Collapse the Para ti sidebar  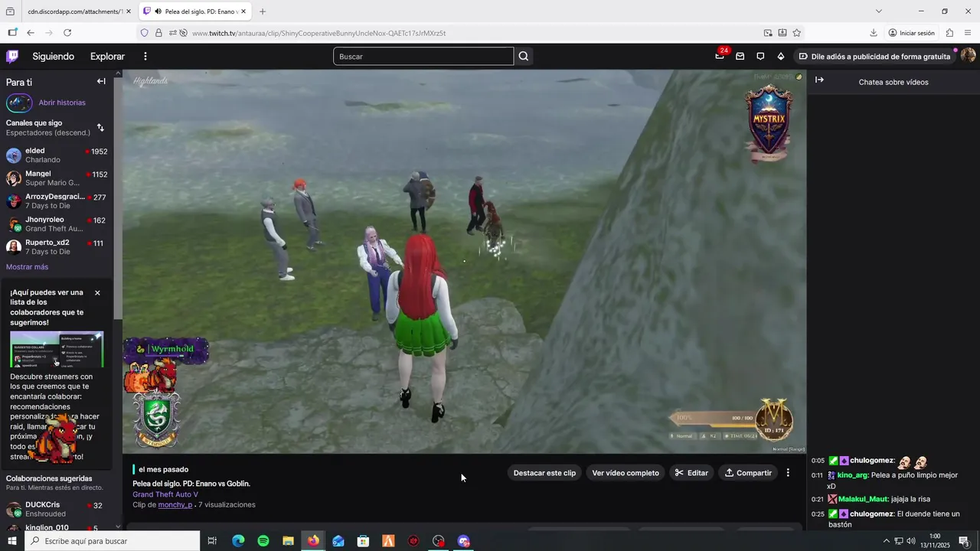pyautogui.click(x=101, y=81)
